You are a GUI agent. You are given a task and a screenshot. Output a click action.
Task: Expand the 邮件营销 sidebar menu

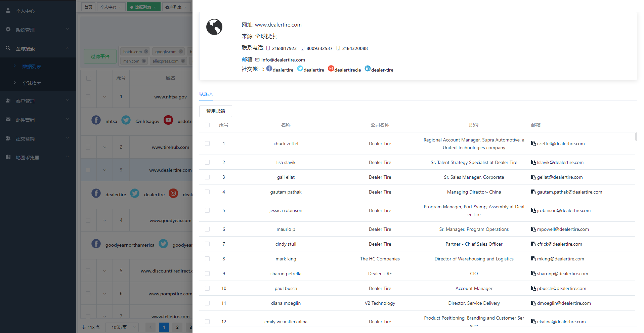coord(38,120)
